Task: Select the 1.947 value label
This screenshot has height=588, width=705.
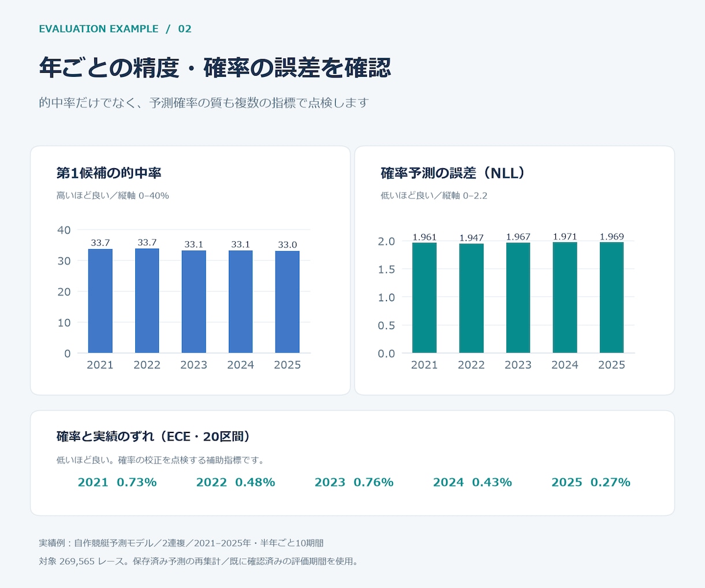Action: [x=471, y=238]
